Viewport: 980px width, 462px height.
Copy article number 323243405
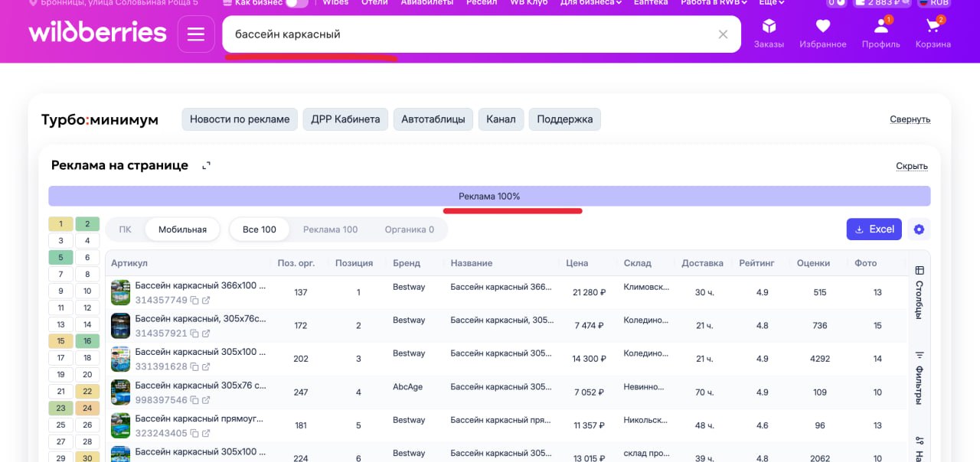click(x=194, y=433)
